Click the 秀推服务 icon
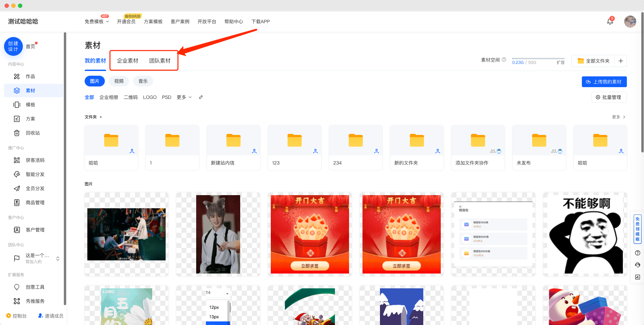Viewport: 644px width, 325px height. pyautogui.click(x=17, y=301)
